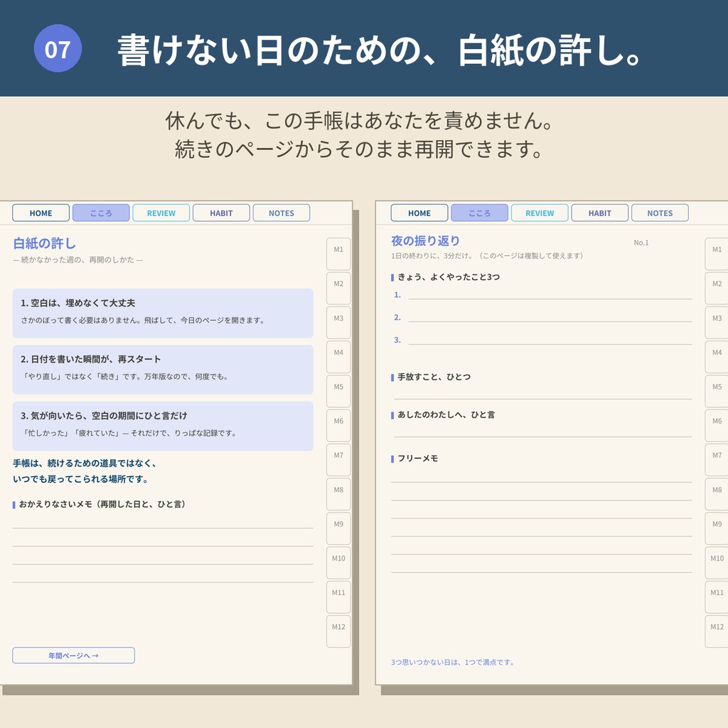Jump to M3 side tab on left page
Screen dimensions: 728x728
[338, 323]
